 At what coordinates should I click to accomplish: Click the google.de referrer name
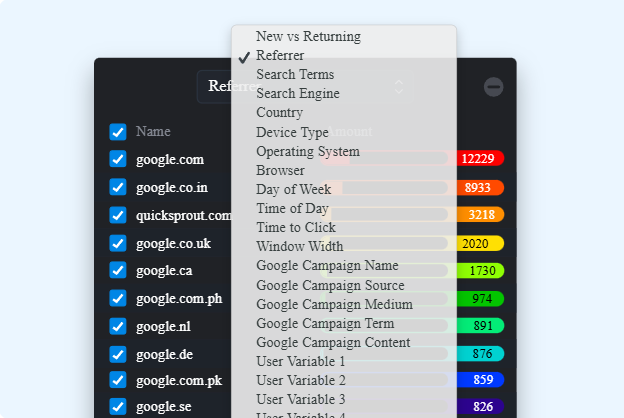(x=165, y=354)
